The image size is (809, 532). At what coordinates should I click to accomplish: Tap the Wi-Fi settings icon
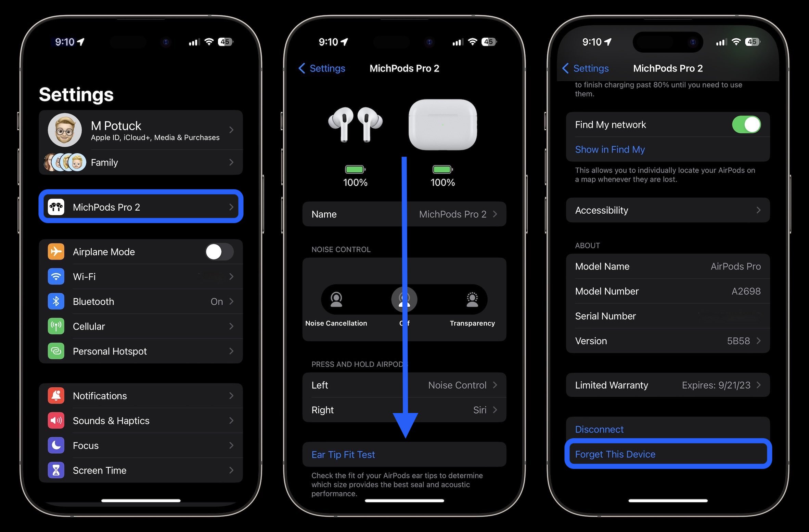pos(57,276)
